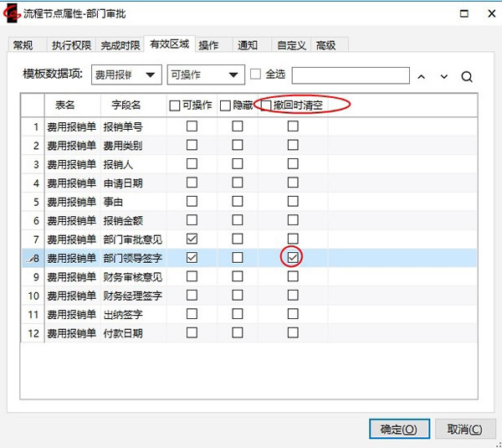Uncheck 可操作 for 部门审批意见 row
Image resolution: width=502 pixels, height=448 pixels.
click(192, 239)
